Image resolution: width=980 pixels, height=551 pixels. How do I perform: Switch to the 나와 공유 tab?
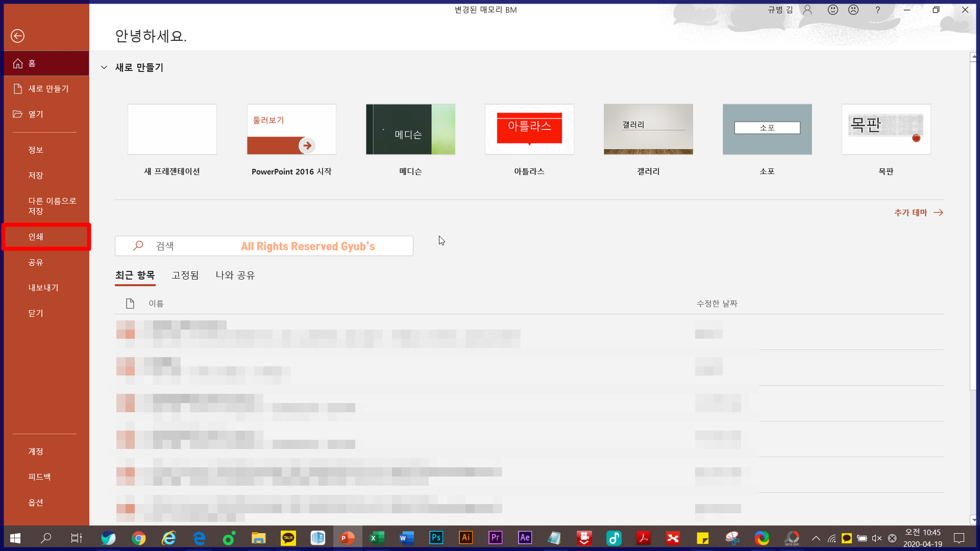click(x=235, y=275)
